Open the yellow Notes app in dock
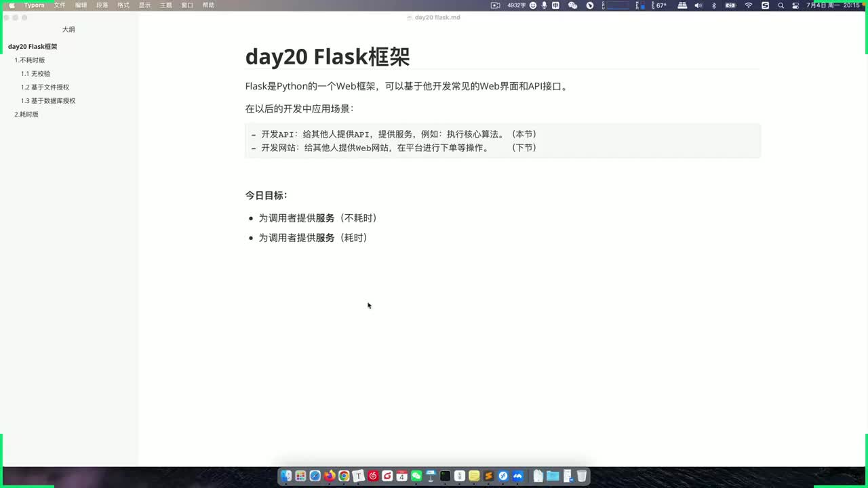The height and width of the screenshot is (488, 868). [x=474, y=476]
